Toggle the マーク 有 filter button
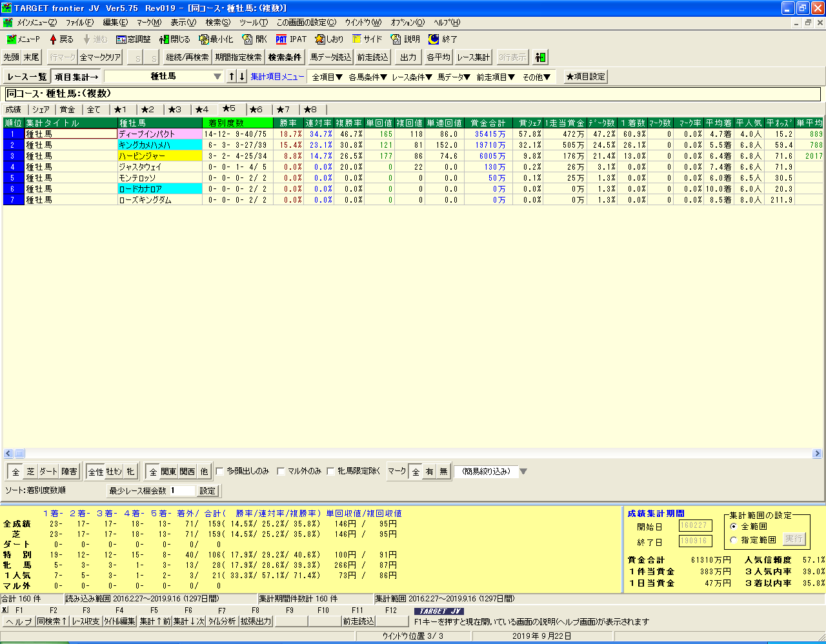This screenshot has width=826, height=644. tap(429, 472)
